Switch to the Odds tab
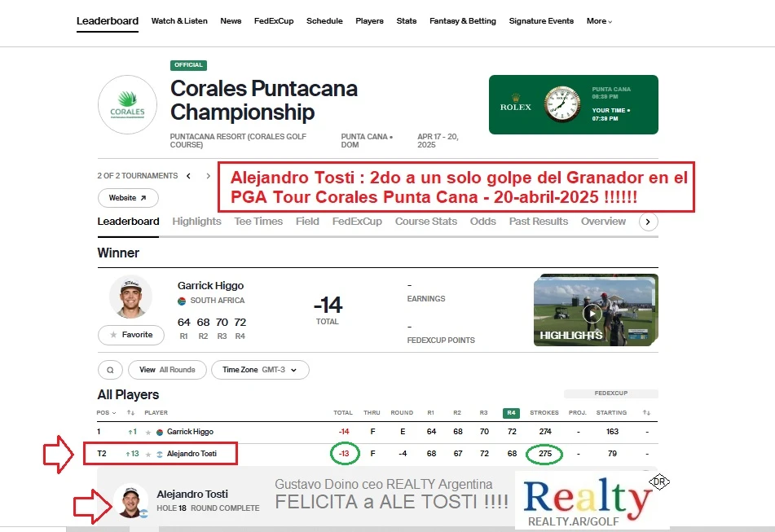This screenshot has width=775, height=532. pos(483,222)
